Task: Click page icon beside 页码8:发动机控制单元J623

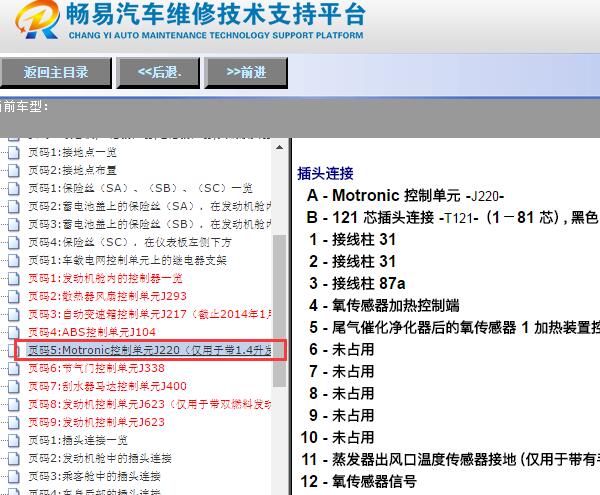Action: pyautogui.click(x=14, y=404)
